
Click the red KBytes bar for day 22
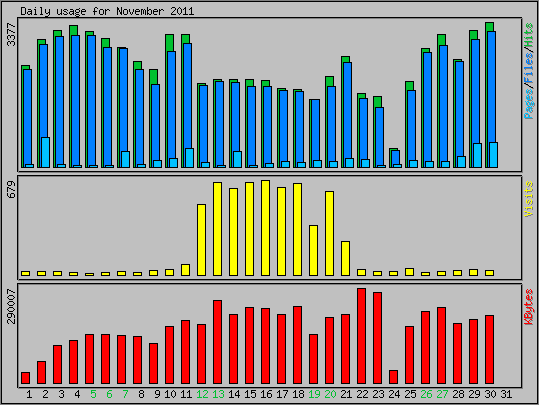pos(361,336)
